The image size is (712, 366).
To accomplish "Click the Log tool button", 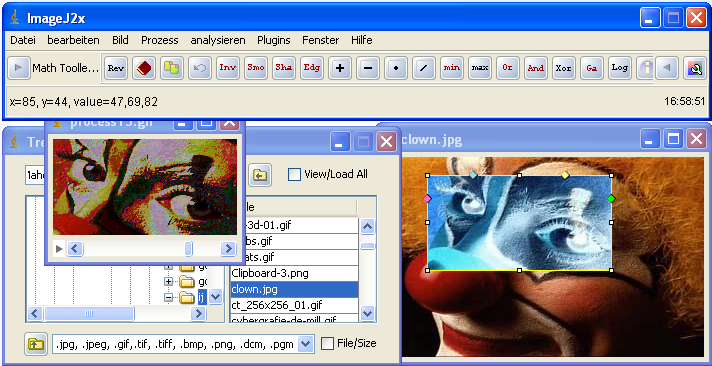I will coord(619,68).
